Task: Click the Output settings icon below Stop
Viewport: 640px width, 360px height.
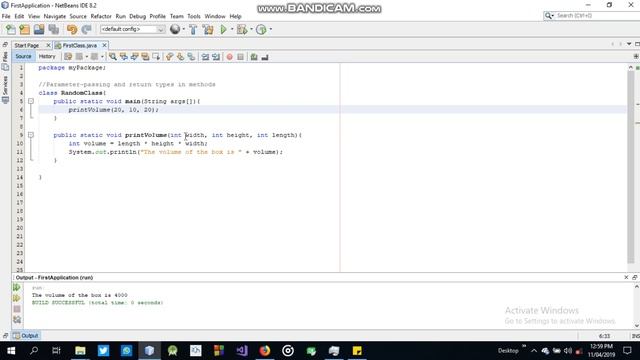Action: pos(17,320)
